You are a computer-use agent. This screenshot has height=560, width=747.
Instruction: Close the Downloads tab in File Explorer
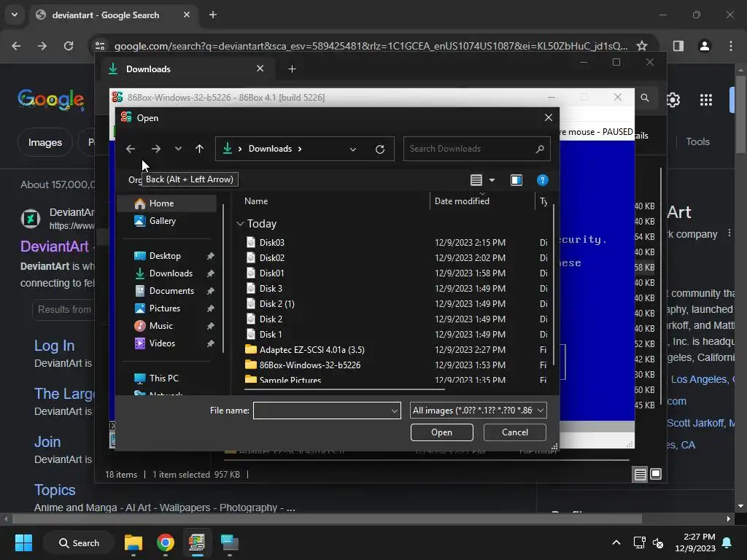point(260,69)
